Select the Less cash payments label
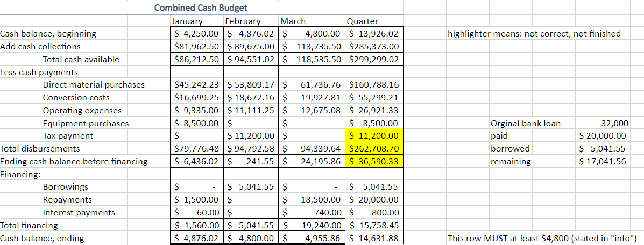This screenshot has height=245, width=644. 39,72
